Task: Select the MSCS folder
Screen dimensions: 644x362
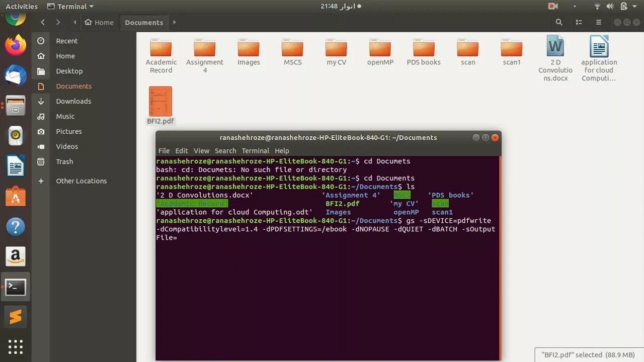Action: pyautogui.click(x=292, y=52)
